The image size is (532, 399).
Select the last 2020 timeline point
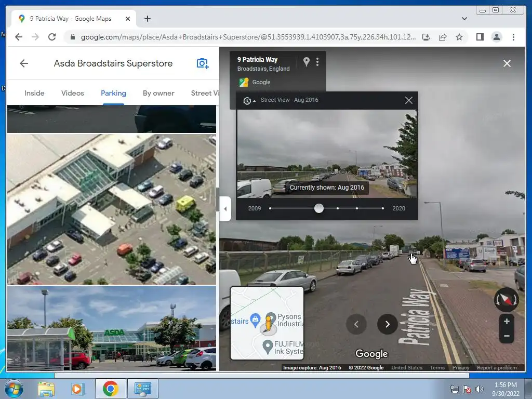pos(383,208)
